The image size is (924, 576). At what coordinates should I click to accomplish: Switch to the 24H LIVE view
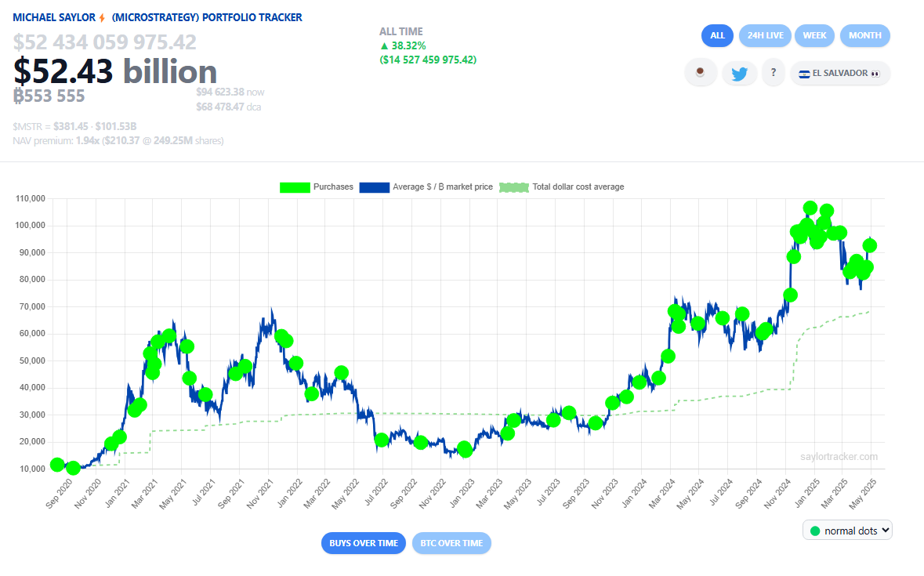[765, 35]
